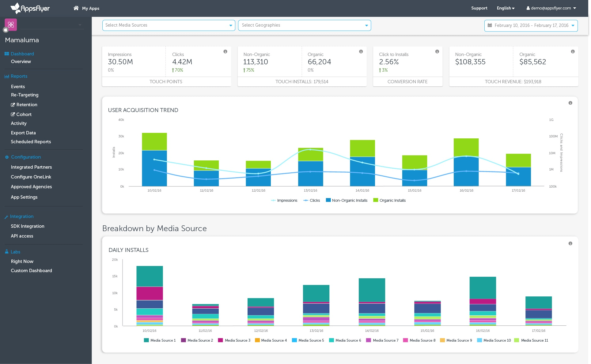
Task: Click the Labs flask icon in sidebar
Action: point(6,252)
